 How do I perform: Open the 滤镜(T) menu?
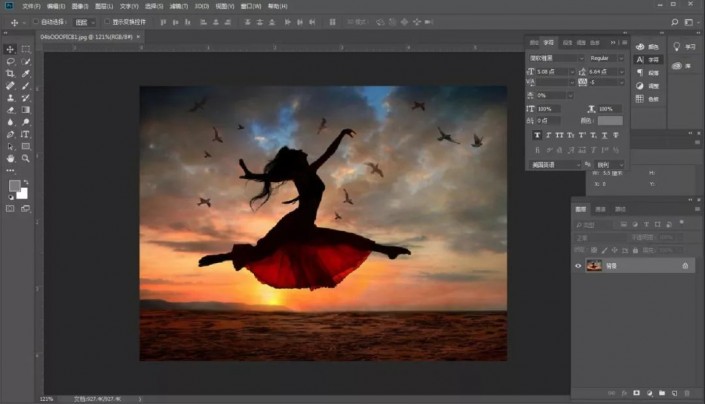pos(180,5)
